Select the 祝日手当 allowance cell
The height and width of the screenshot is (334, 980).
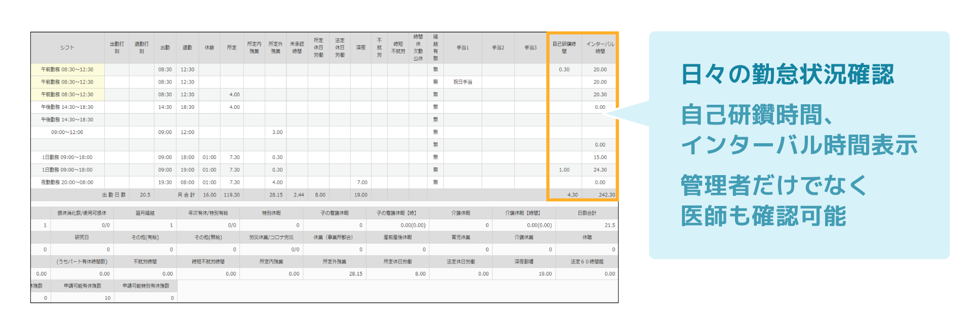coord(462,82)
